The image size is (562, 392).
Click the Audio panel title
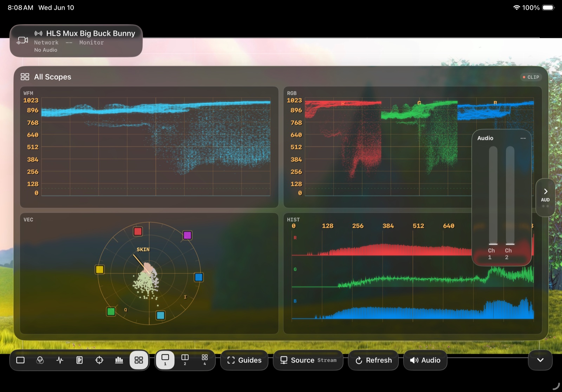pos(485,138)
